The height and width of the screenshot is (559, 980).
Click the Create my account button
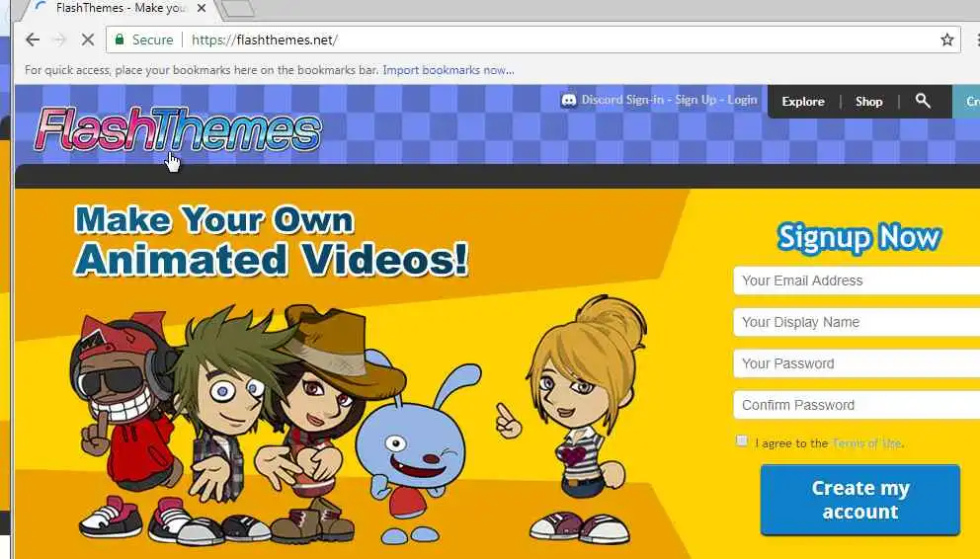tap(860, 500)
